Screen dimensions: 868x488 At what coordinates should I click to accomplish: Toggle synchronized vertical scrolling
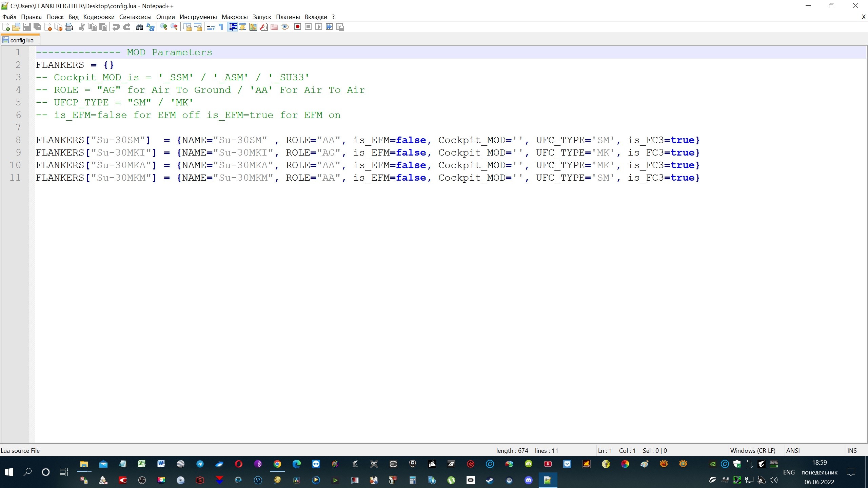187,27
